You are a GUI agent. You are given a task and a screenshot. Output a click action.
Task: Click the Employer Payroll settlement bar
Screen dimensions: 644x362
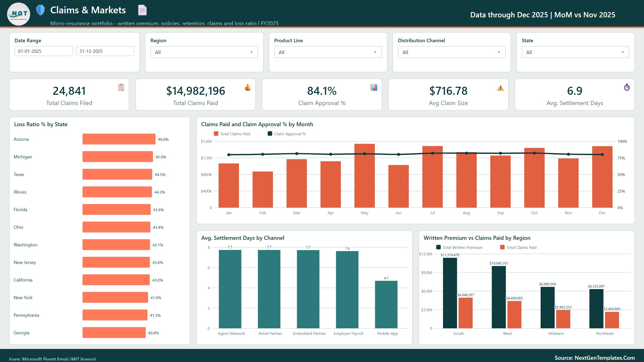(x=347, y=290)
